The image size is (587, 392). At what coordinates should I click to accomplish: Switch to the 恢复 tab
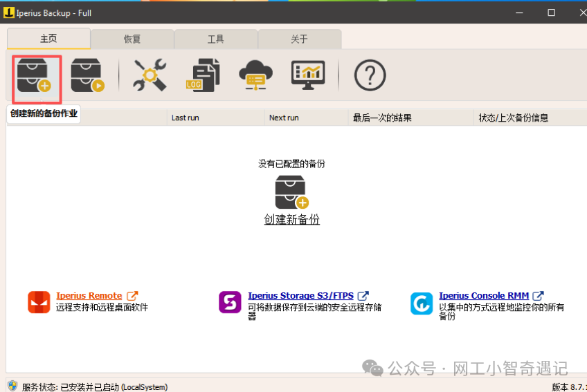pos(132,39)
